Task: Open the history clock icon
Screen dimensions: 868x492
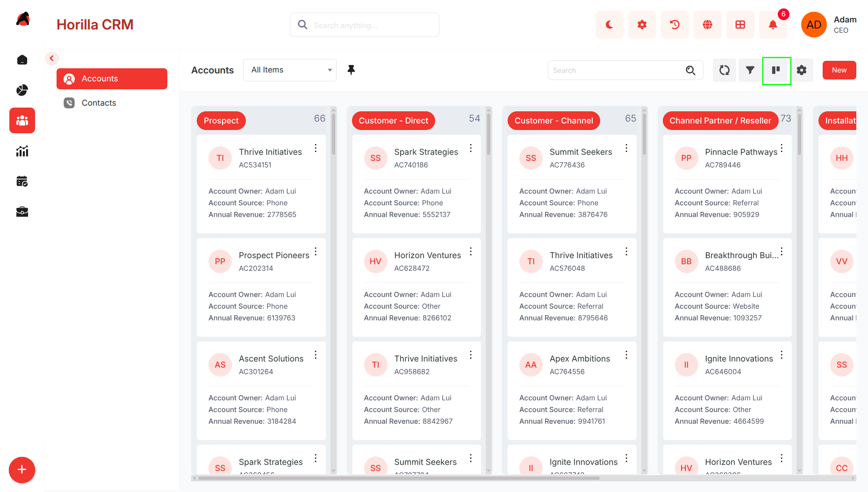Action: 674,25
